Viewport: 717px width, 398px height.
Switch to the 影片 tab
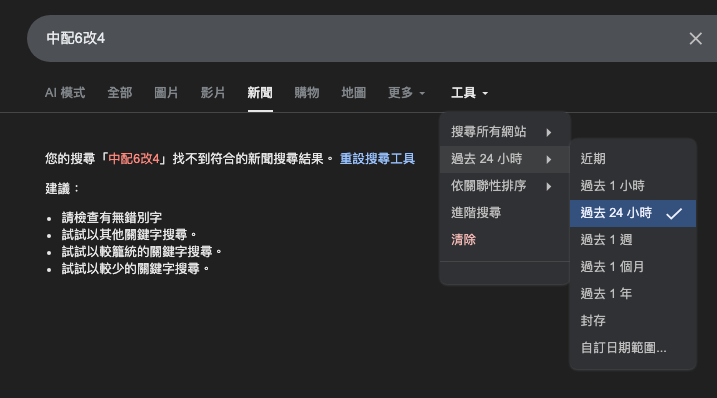[213, 93]
